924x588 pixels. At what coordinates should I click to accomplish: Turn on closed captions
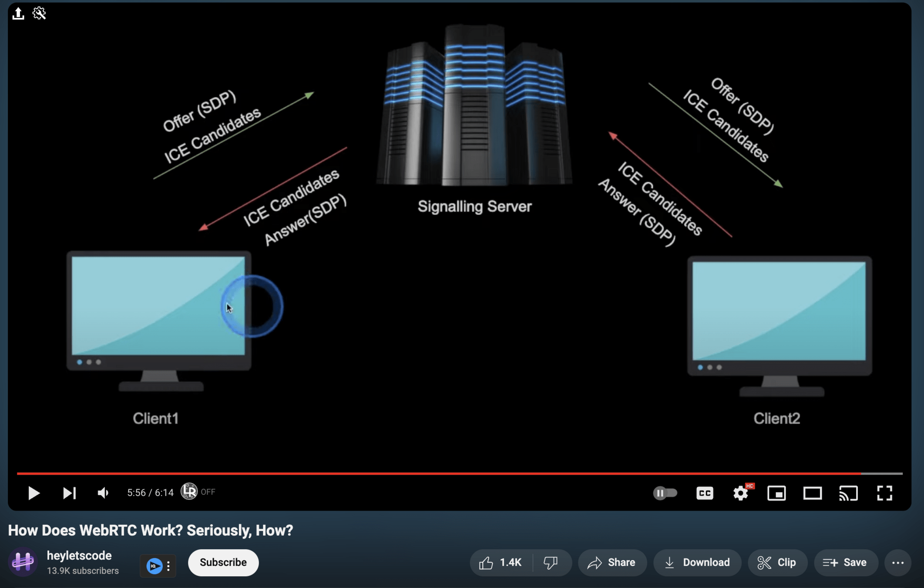click(704, 493)
